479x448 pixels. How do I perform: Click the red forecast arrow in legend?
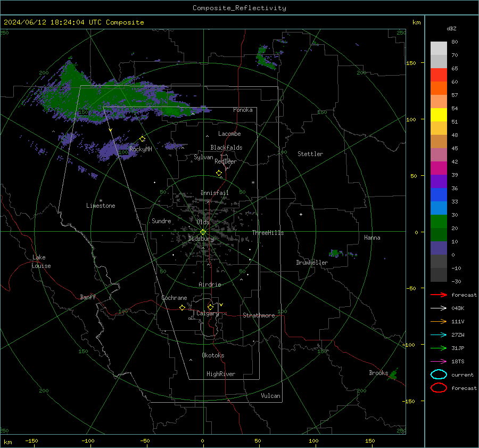[439, 295]
